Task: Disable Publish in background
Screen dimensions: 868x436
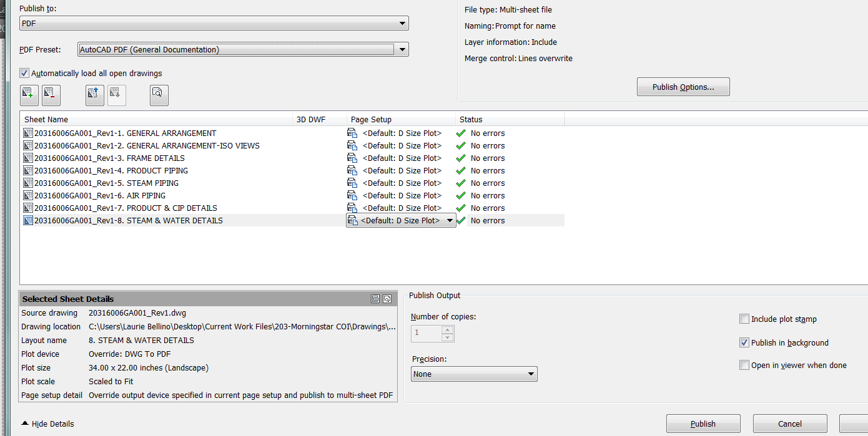Action: coord(744,342)
